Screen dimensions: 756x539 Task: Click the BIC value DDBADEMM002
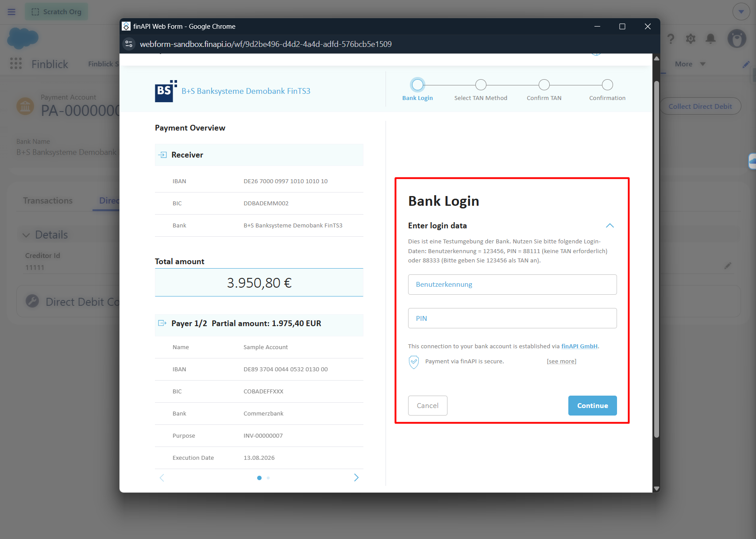tap(266, 204)
